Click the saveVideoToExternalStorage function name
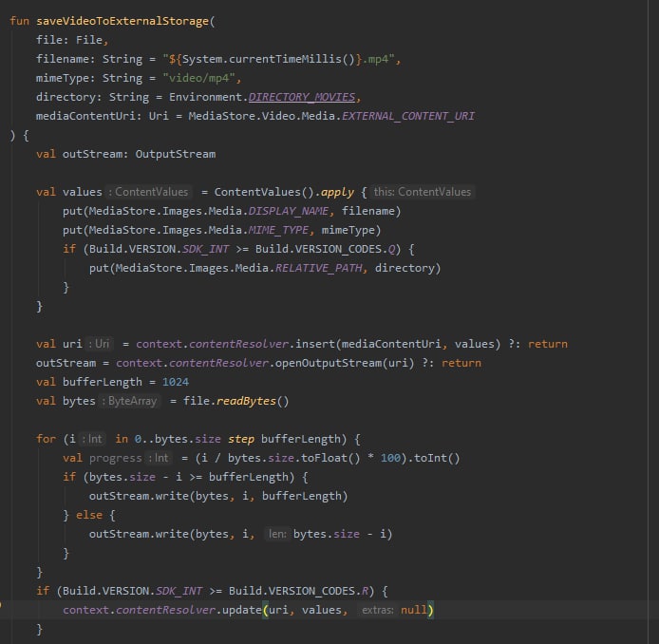Viewport: 659px width, 644px height. pos(122,21)
